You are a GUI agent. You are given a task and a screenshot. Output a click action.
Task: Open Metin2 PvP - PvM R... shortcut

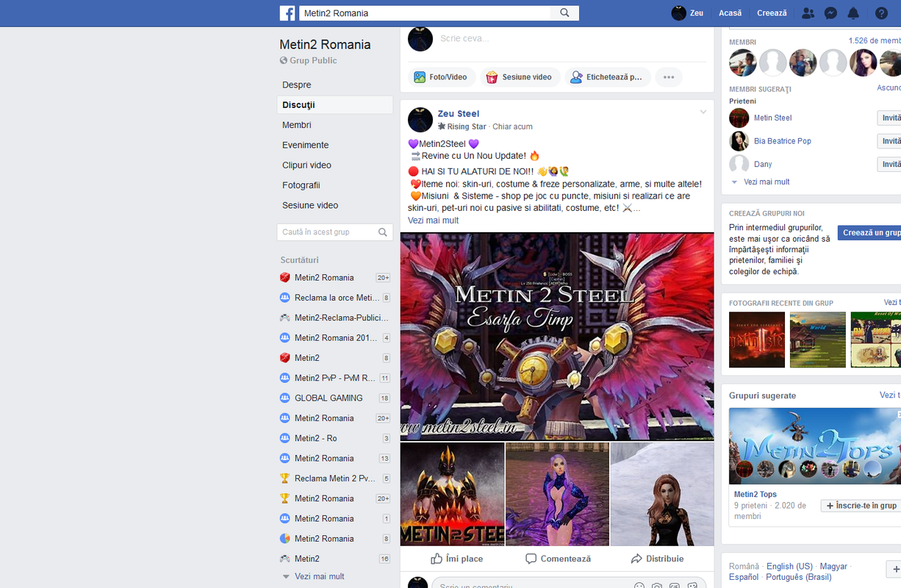click(334, 378)
